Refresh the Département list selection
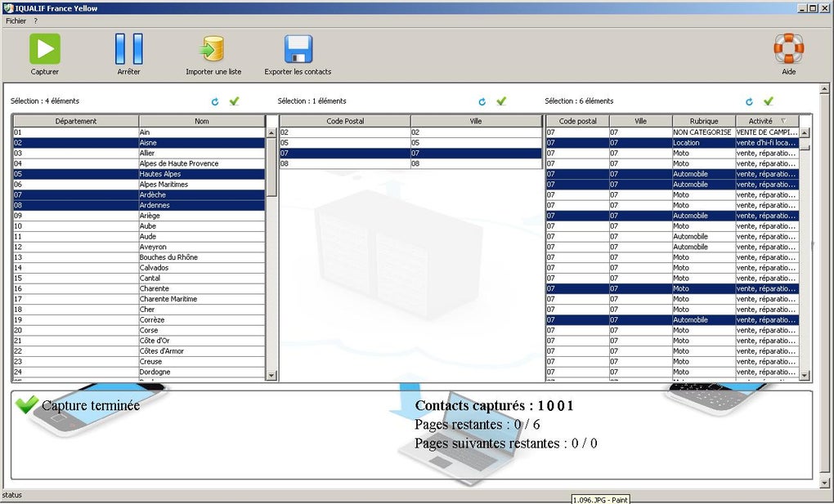834x504 pixels. (215, 101)
